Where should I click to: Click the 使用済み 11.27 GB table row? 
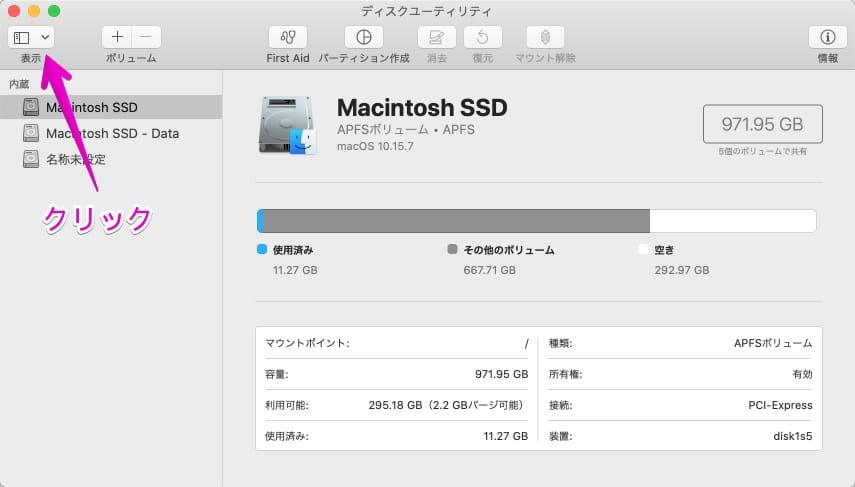396,436
